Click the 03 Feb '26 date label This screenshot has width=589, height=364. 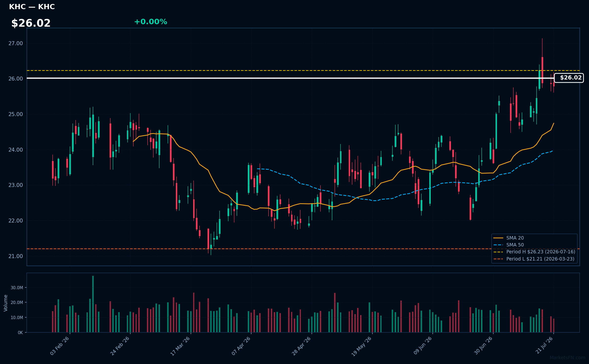[x=60, y=346]
